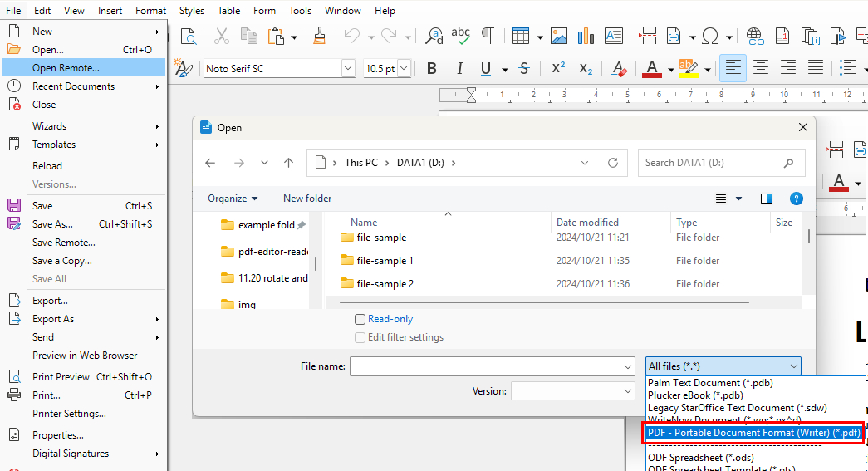
Task: Apply red font color swatch
Action: [652, 69]
